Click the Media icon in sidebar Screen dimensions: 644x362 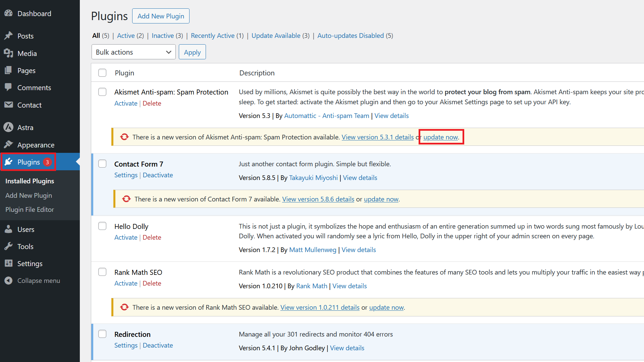tap(8, 53)
